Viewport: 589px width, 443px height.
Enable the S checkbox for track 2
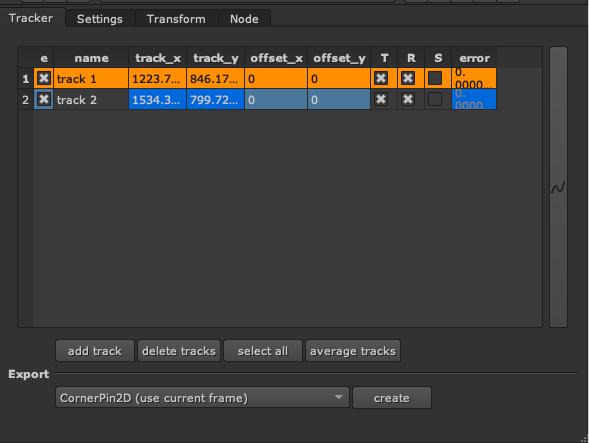pos(435,99)
